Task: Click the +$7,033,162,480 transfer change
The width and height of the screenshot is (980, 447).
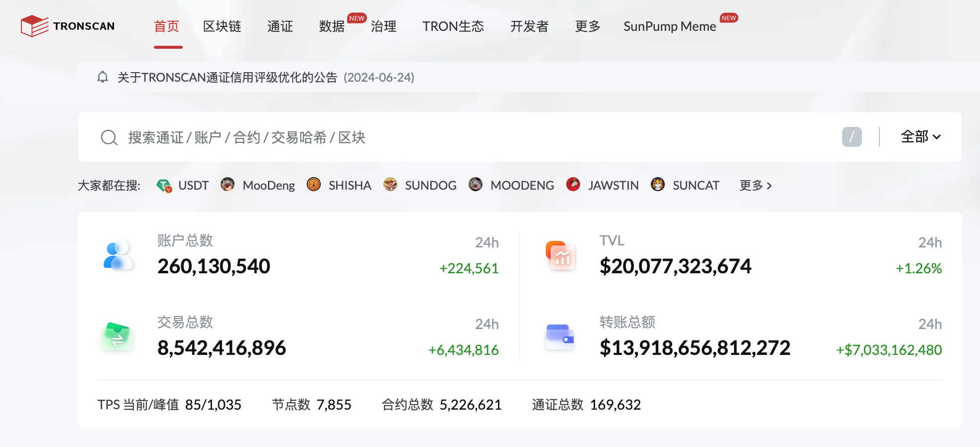Action: click(889, 350)
